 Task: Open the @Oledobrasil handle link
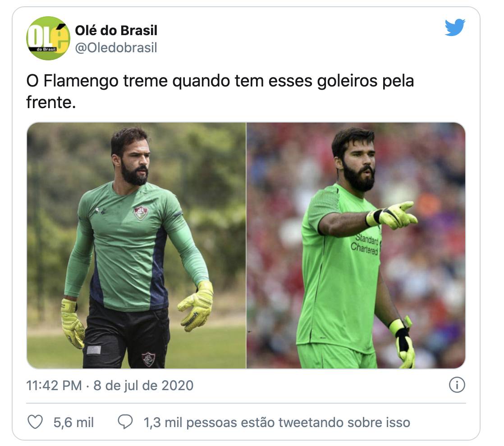tap(116, 48)
